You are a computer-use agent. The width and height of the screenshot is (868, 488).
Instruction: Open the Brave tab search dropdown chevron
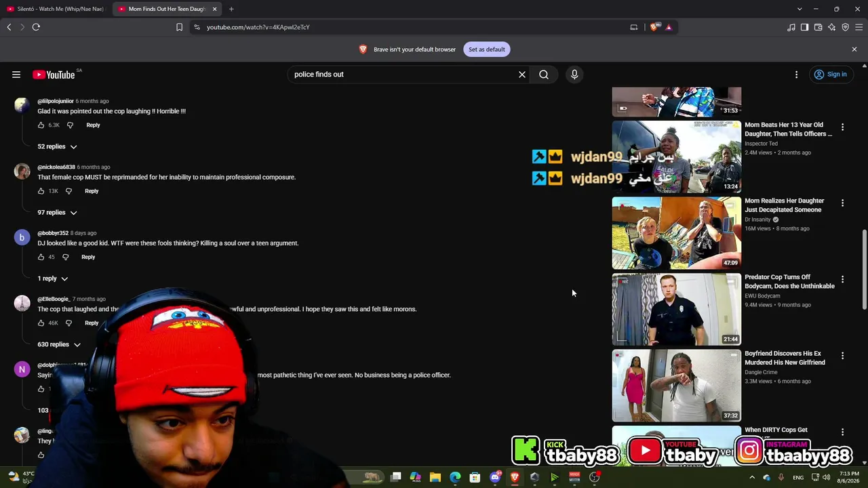click(800, 9)
